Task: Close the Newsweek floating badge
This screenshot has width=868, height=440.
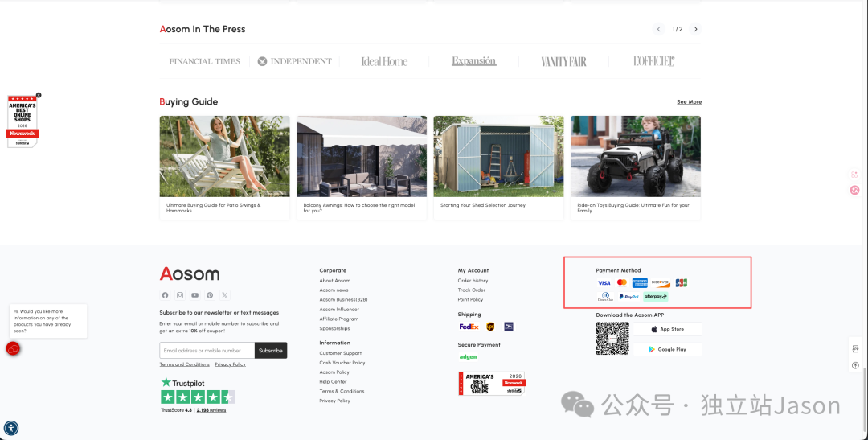Action: pyautogui.click(x=39, y=95)
